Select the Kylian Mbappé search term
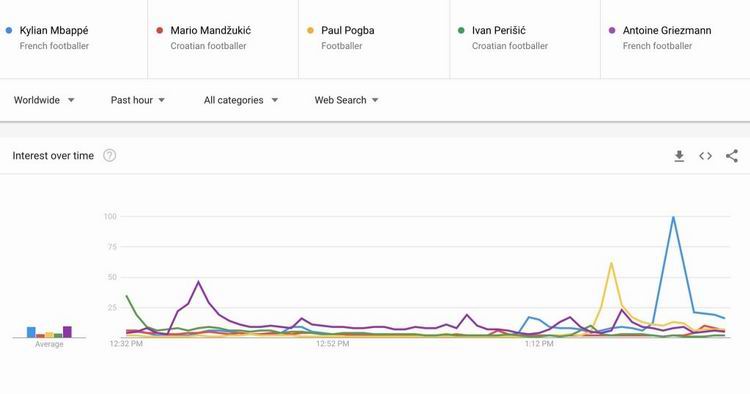This screenshot has width=750, height=394. tap(54, 31)
